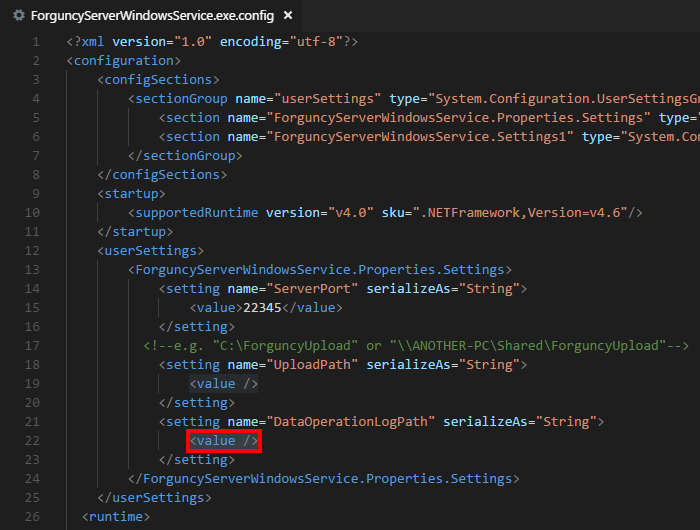Click the "UploadPath" setting name
Viewport: 700px width, 530px height.
pos(312,365)
